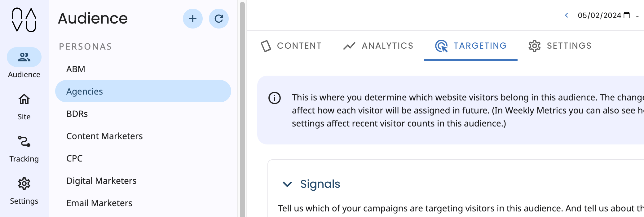644x217 pixels.
Task: Select the Targeting tab
Action: 471,46
